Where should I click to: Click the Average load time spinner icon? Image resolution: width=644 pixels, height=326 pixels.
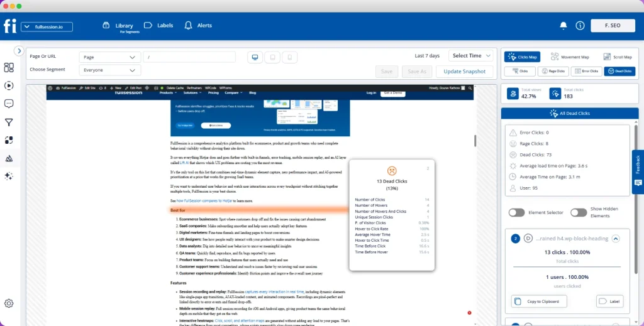[513, 166]
